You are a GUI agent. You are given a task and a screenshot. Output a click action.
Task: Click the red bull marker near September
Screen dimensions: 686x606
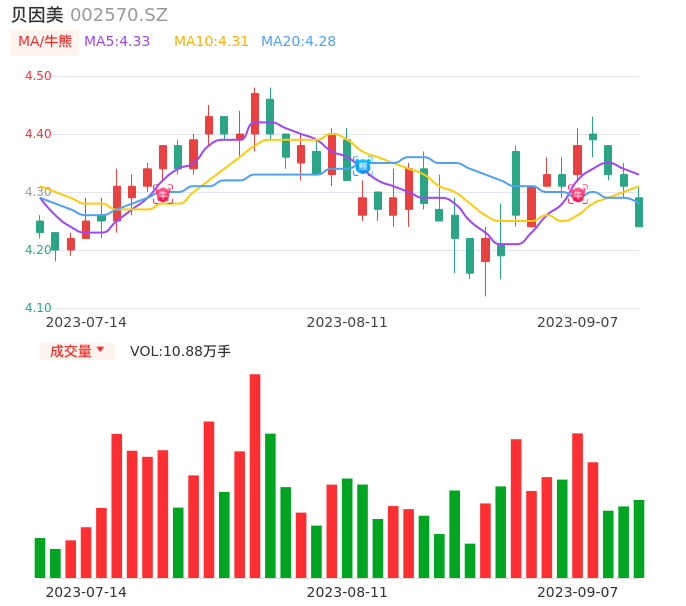pos(578,194)
